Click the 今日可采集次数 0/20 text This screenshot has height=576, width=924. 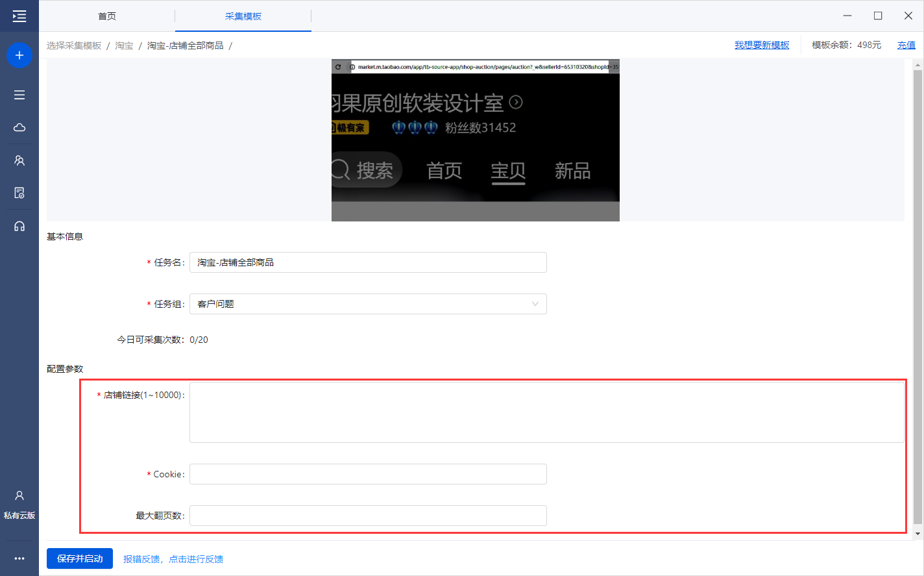(162, 340)
